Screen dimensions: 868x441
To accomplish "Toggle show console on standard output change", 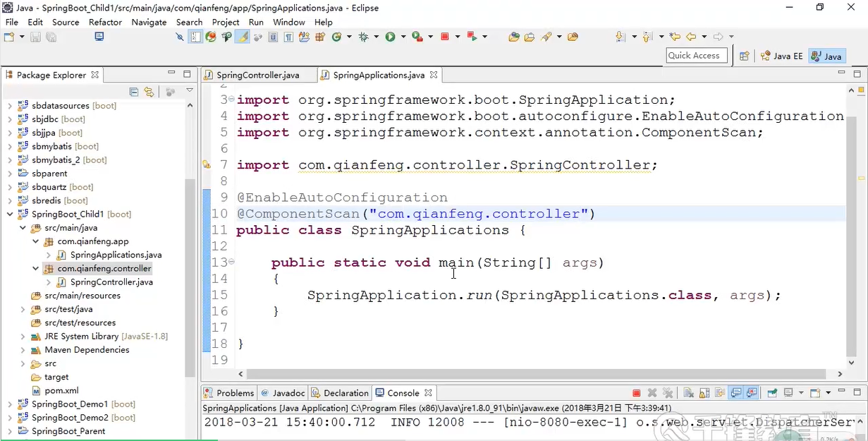I will pos(736,393).
